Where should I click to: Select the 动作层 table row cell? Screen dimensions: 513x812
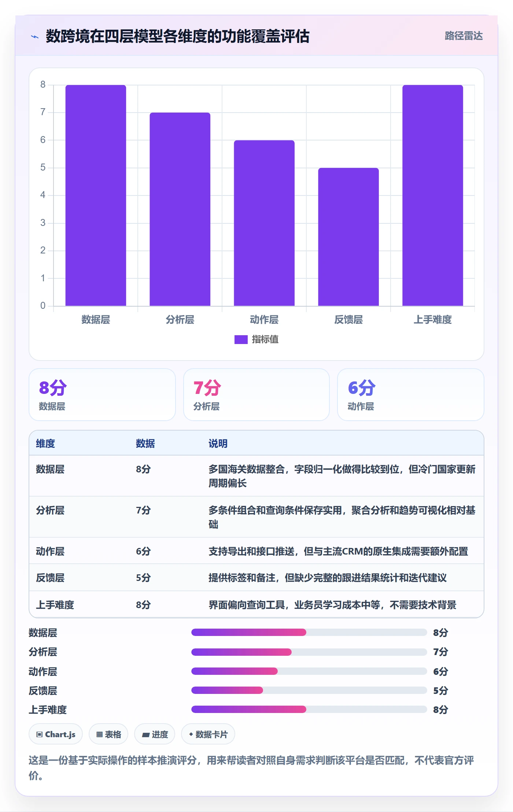[x=50, y=552]
